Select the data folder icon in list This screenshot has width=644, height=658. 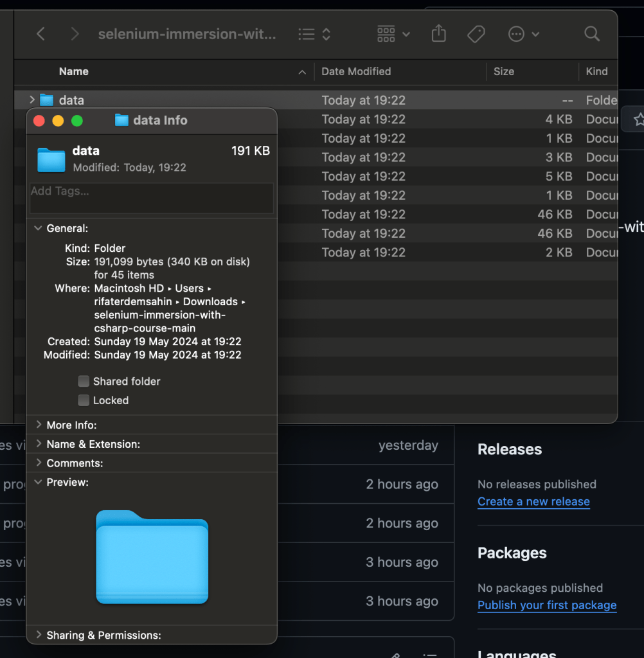47,100
